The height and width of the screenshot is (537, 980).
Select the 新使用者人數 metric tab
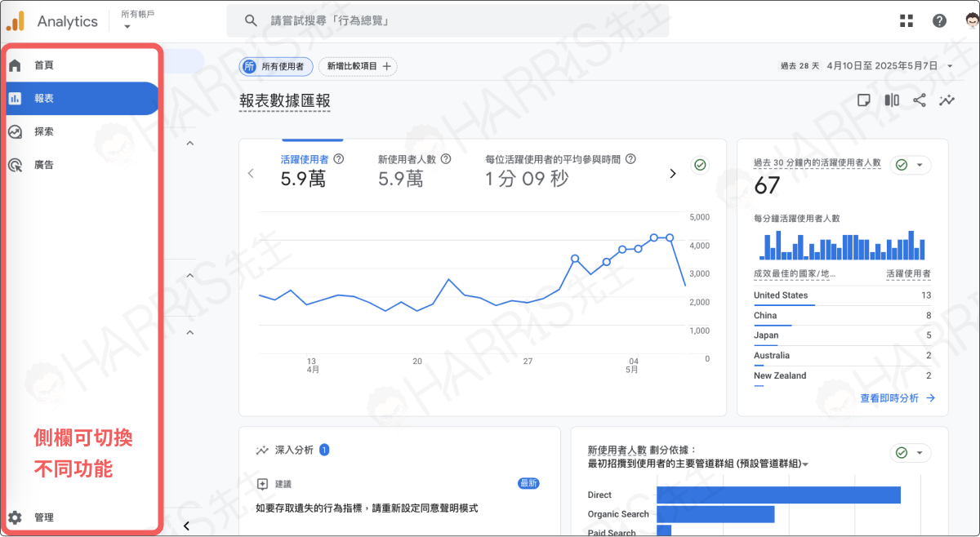click(415, 171)
